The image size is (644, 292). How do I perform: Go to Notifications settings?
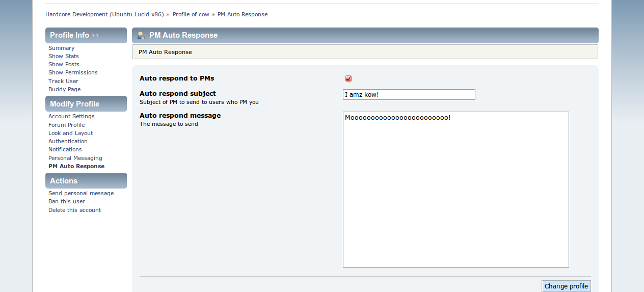tap(65, 149)
